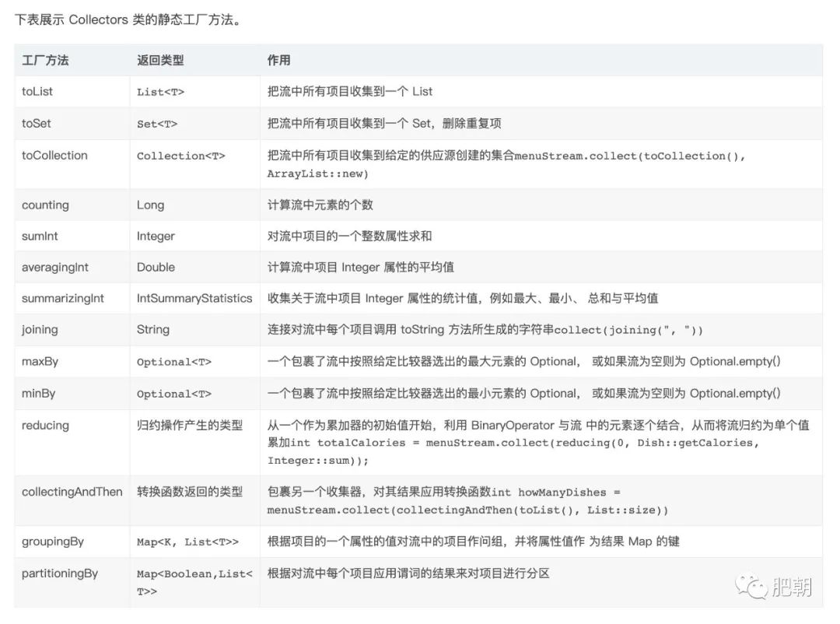840x624 pixels.
Task: Click the String return type
Action: click(152, 329)
